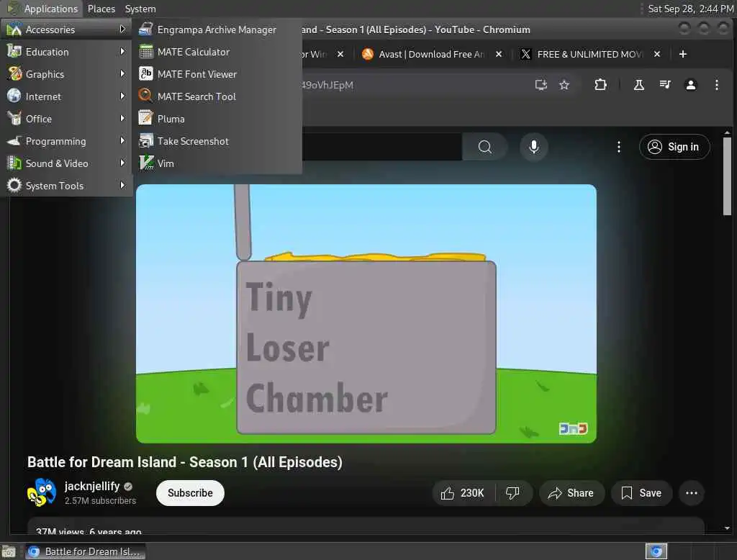The image size is (737, 560).
Task: Click the verified badge next to jacknjellify
Action: (x=128, y=487)
